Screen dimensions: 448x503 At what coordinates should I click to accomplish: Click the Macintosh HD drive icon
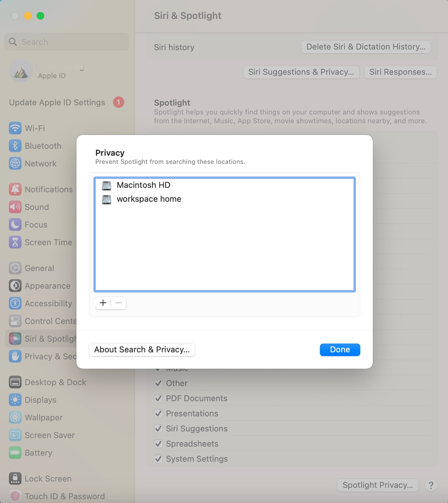click(x=107, y=185)
